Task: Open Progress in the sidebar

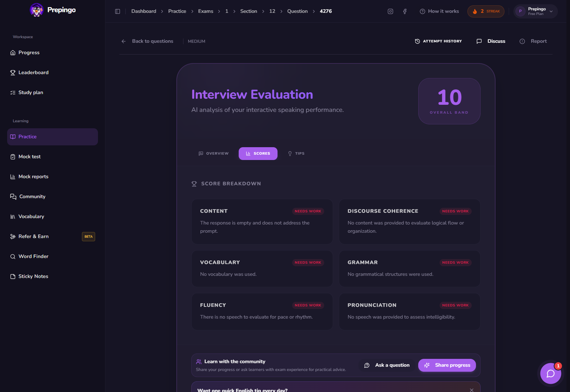Action: (x=52, y=53)
